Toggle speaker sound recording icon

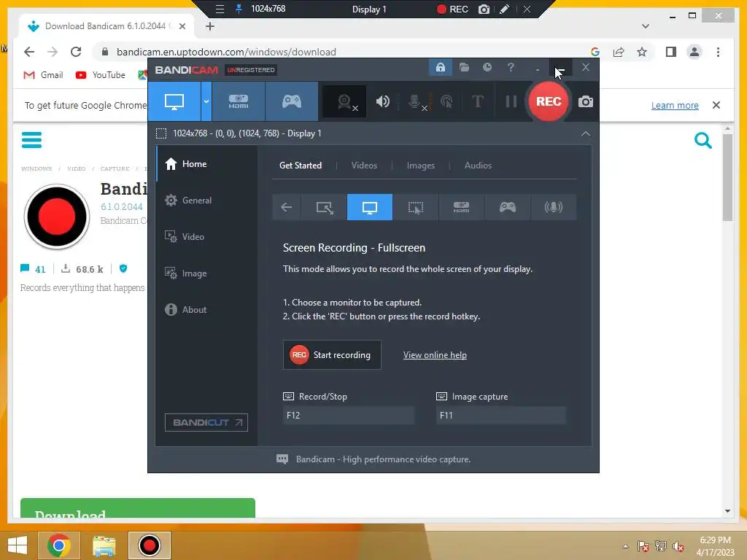(x=382, y=101)
